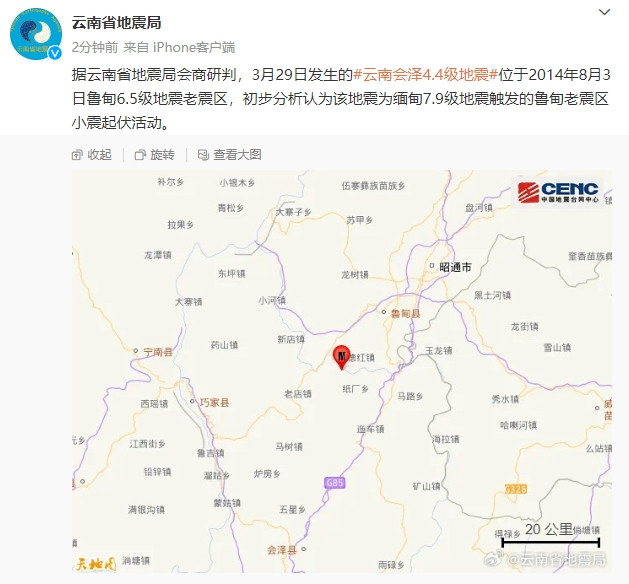Select the 天地图 logo on map
The image size is (629, 584).
96,564
